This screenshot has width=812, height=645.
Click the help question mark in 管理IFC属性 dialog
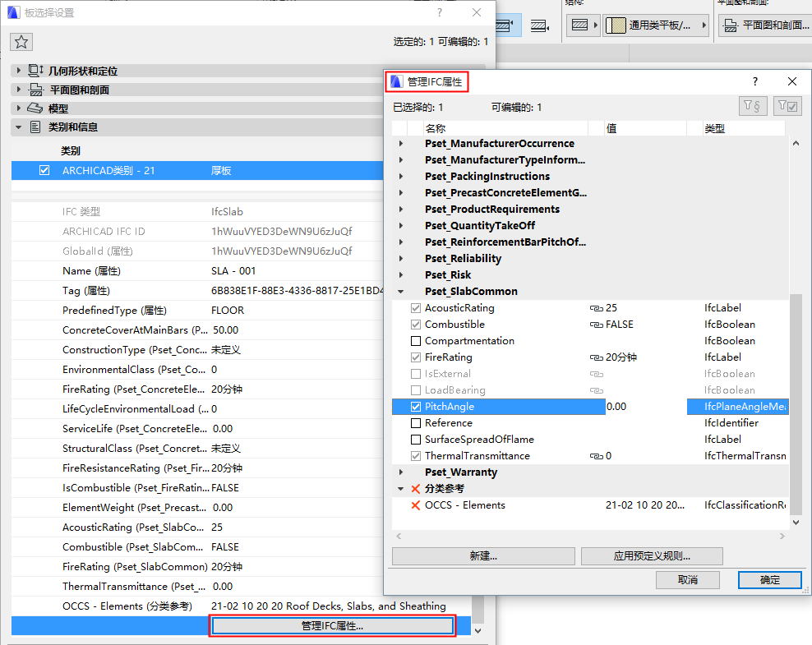[x=754, y=81]
